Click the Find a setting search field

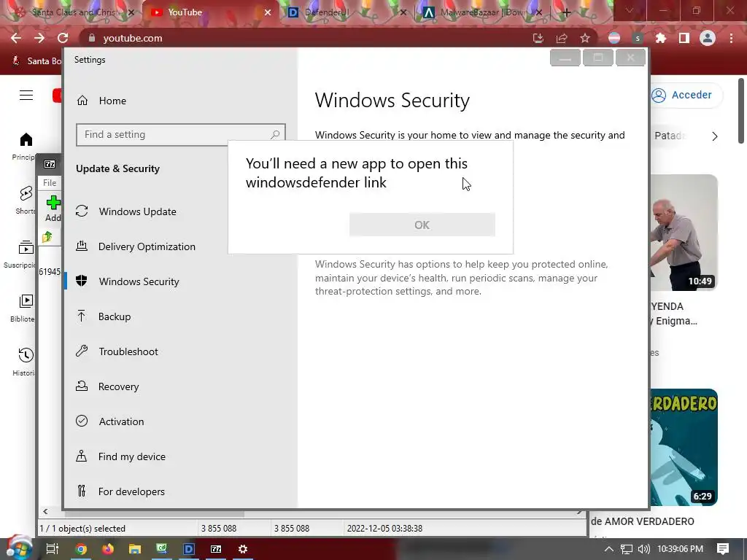pos(181,135)
